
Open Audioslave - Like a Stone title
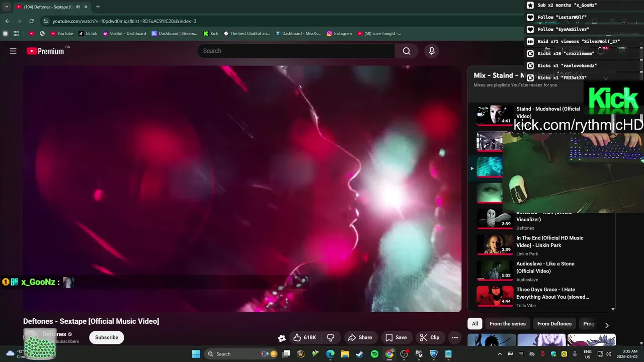545,267
